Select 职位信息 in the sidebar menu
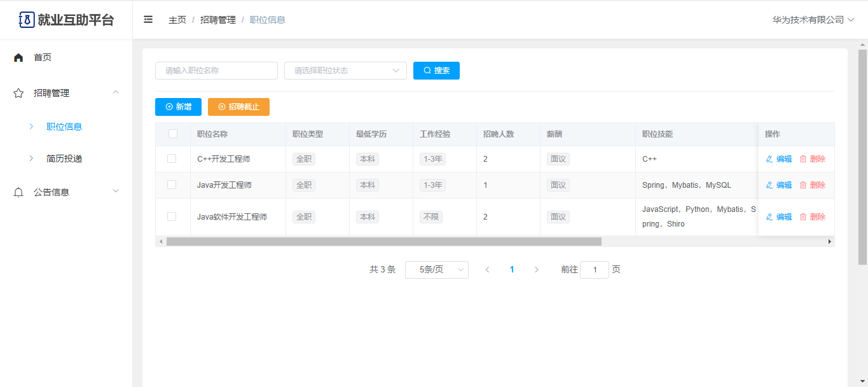868x387 pixels. pos(64,127)
